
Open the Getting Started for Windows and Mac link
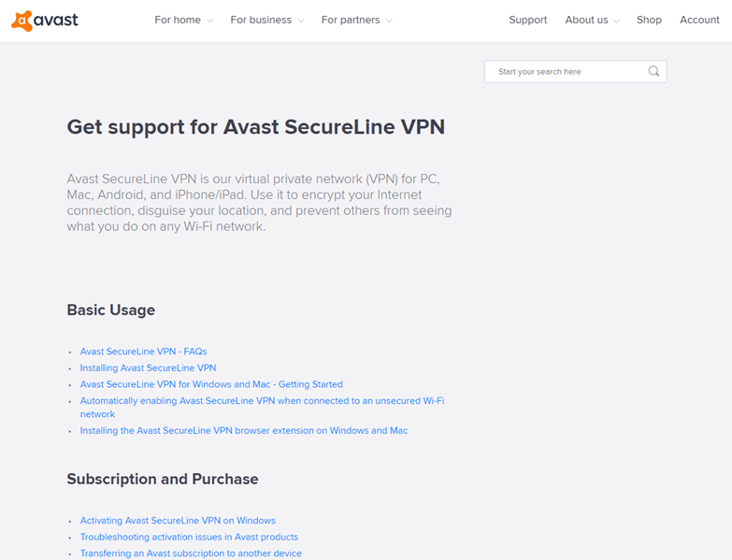(211, 384)
